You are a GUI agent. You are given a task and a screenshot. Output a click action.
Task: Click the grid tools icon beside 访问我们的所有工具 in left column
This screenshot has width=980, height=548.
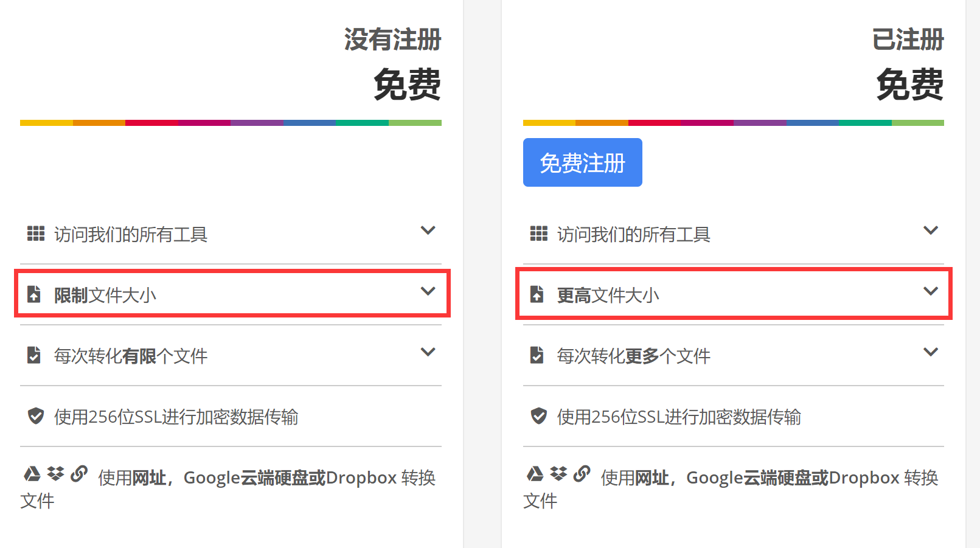point(35,233)
